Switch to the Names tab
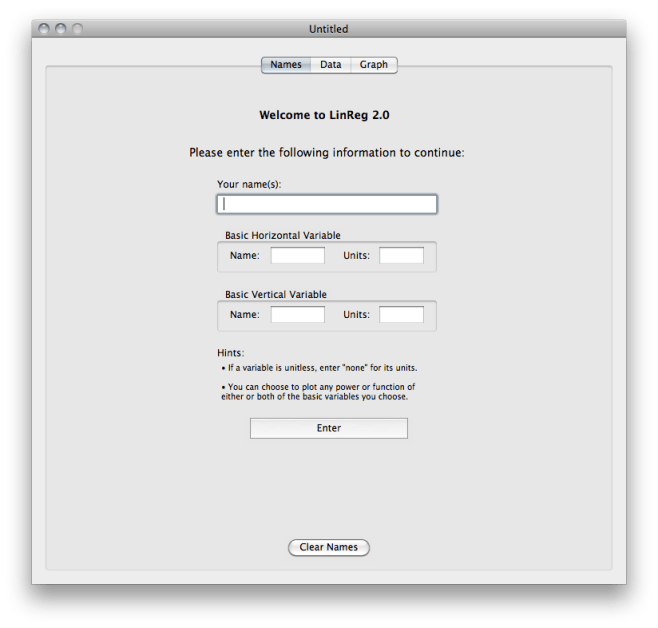658x628 pixels. click(286, 65)
